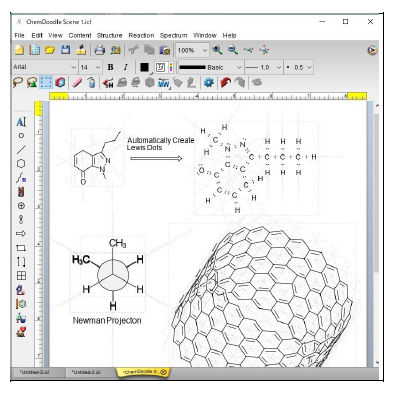Click the colorful round icon at toolbar right

[372, 50]
